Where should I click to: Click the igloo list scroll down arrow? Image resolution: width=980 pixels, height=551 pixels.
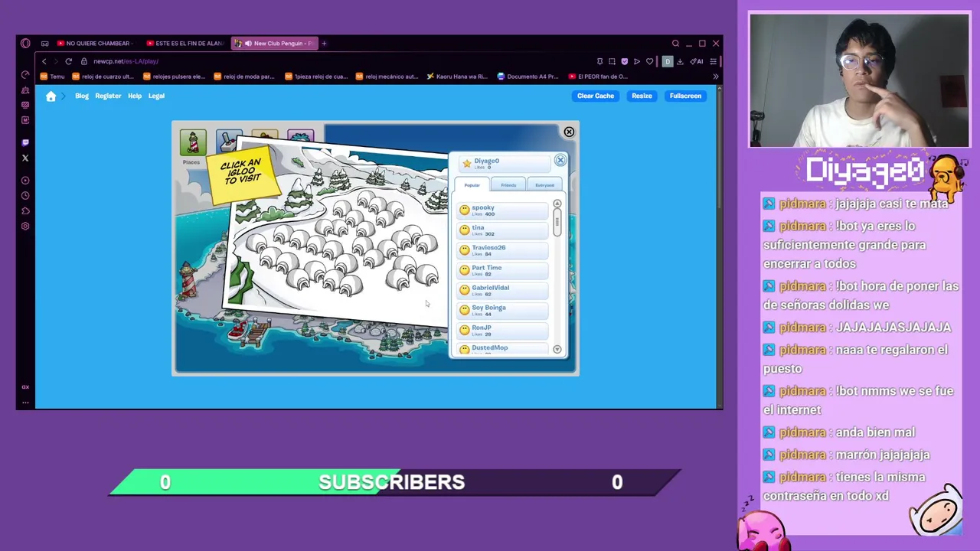click(557, 350)
